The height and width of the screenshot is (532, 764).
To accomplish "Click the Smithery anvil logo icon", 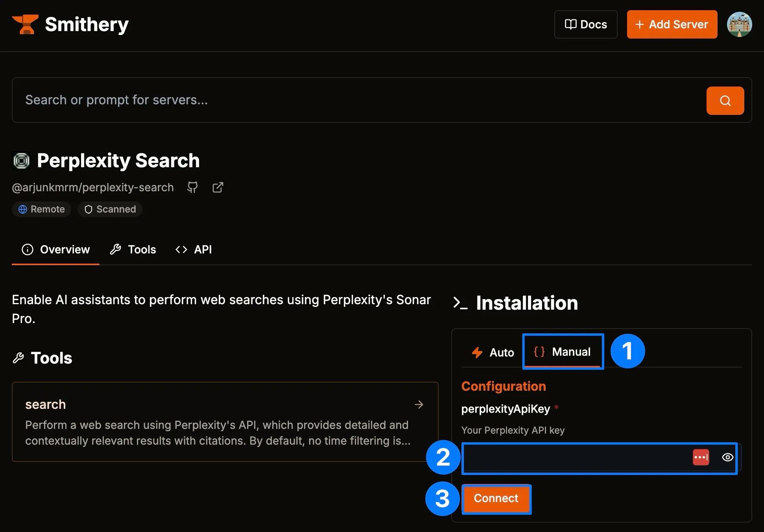I will [25, 24].
